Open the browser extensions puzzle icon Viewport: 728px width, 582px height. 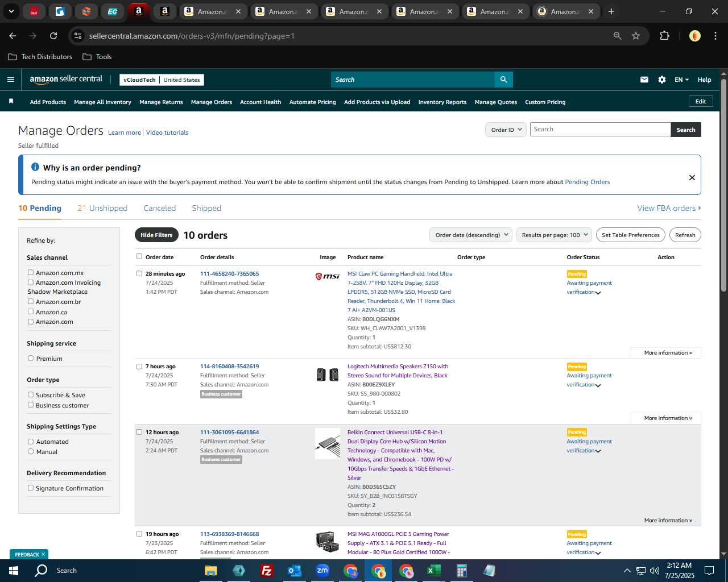(664, 36)
